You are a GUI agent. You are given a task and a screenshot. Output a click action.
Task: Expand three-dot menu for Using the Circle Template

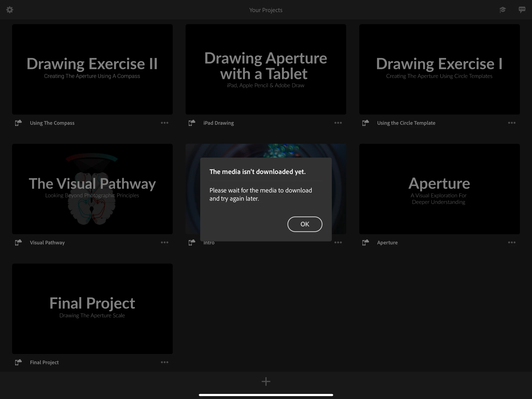(512, 123)
